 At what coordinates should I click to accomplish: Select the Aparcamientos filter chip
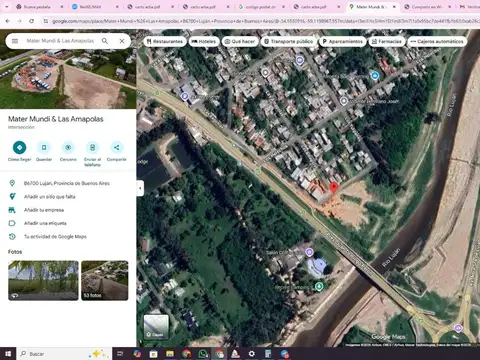coord(343,41)
